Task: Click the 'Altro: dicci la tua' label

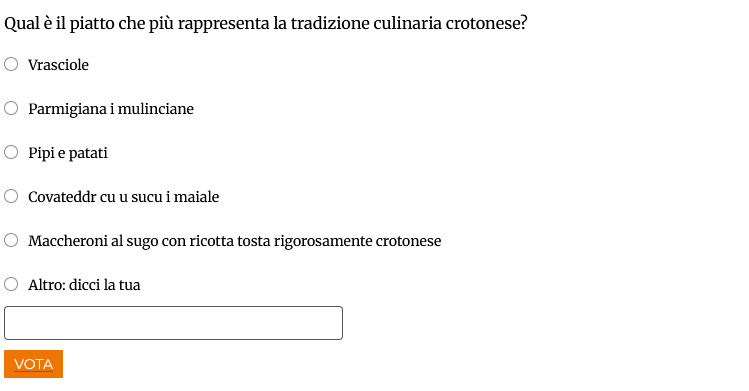Action: (x=84, y=285)
